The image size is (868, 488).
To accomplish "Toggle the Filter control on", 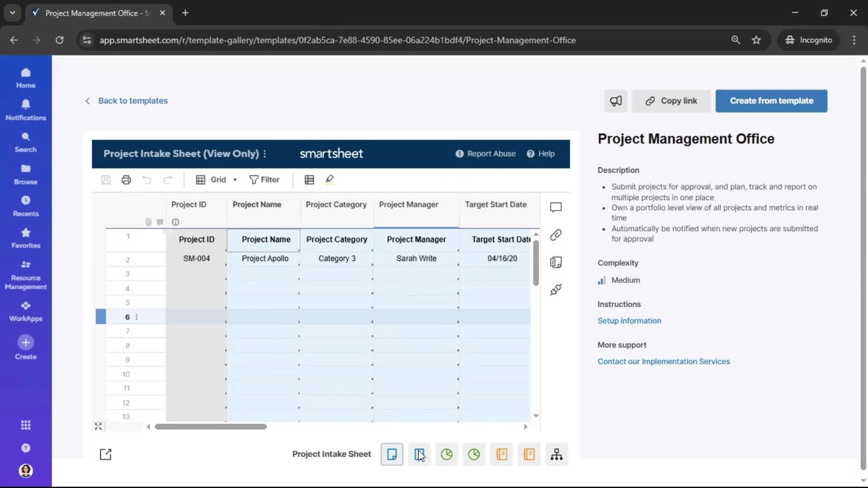I will (x=264, y=180).
